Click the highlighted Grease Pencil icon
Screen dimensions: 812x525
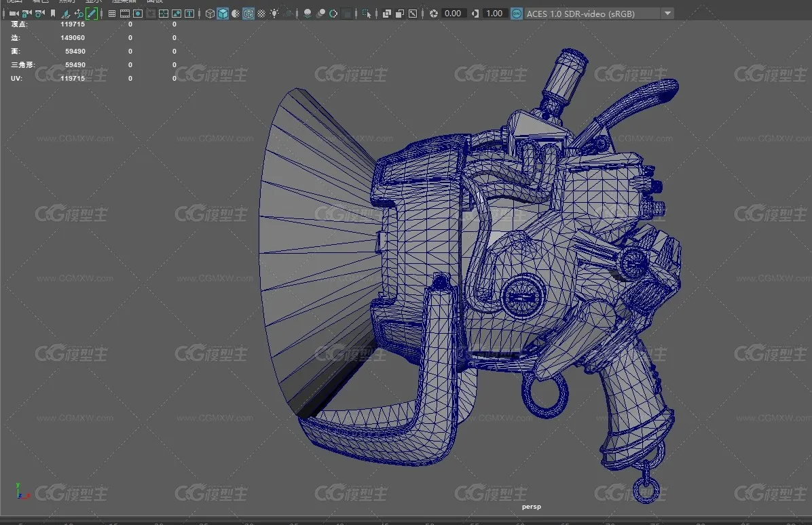coord(92,14)
